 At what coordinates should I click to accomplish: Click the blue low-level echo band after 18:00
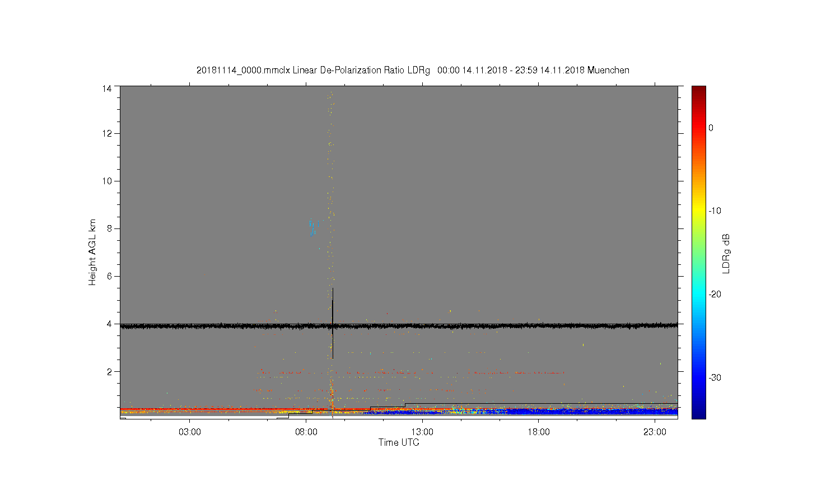click(608, 411)
